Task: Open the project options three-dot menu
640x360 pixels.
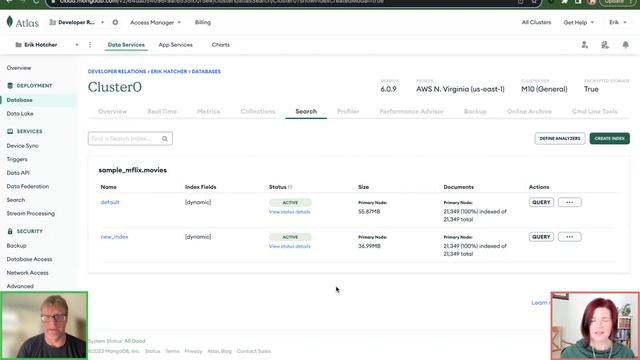Action: pos(90,45)
